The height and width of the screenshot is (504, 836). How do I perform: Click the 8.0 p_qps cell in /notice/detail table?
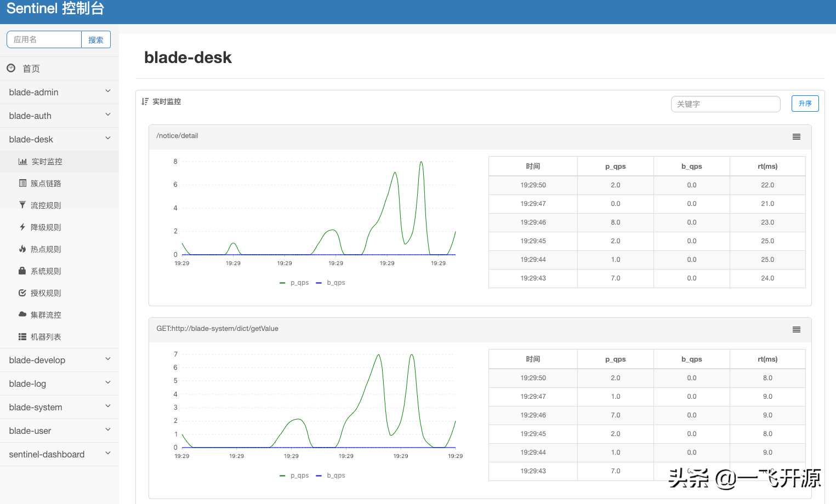pyautogui.click(x=616, y=222)
